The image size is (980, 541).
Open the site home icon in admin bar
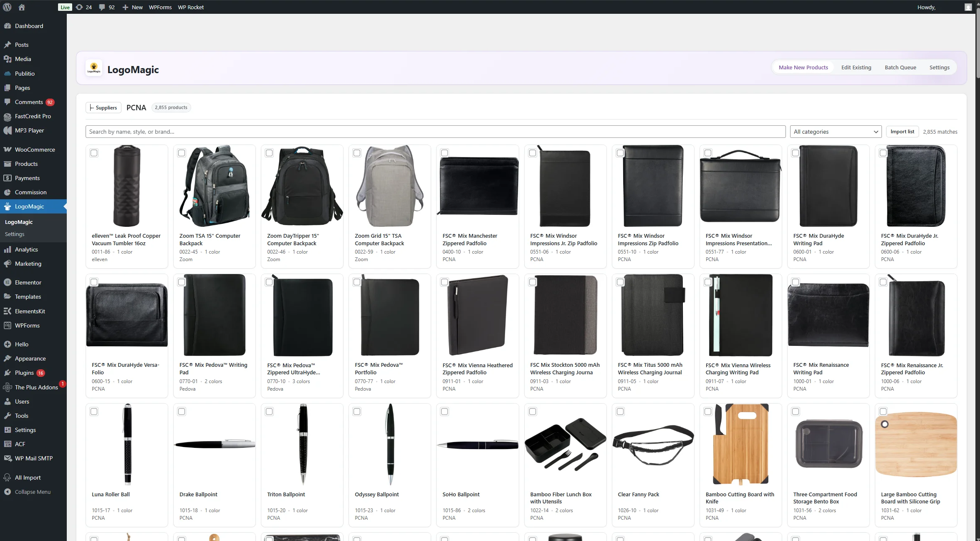[x=22, y=7]
